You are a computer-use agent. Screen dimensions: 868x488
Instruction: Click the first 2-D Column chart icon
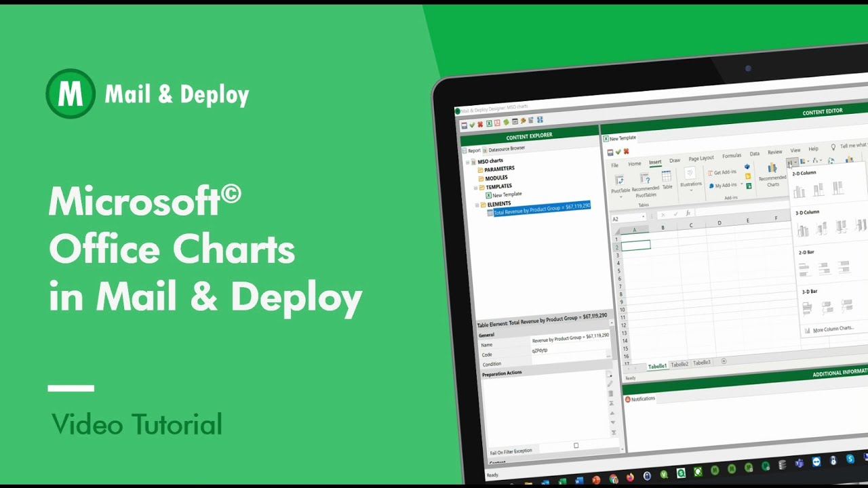tap(799, 192)
